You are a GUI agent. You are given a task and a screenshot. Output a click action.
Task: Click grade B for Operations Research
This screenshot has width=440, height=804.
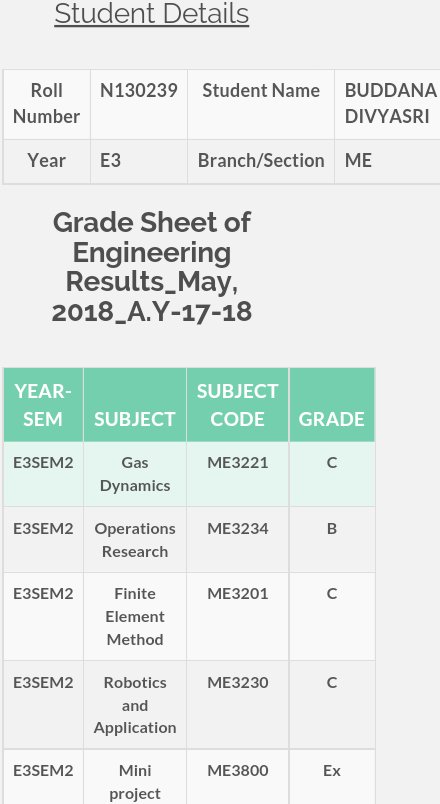[x=332, y=528]
